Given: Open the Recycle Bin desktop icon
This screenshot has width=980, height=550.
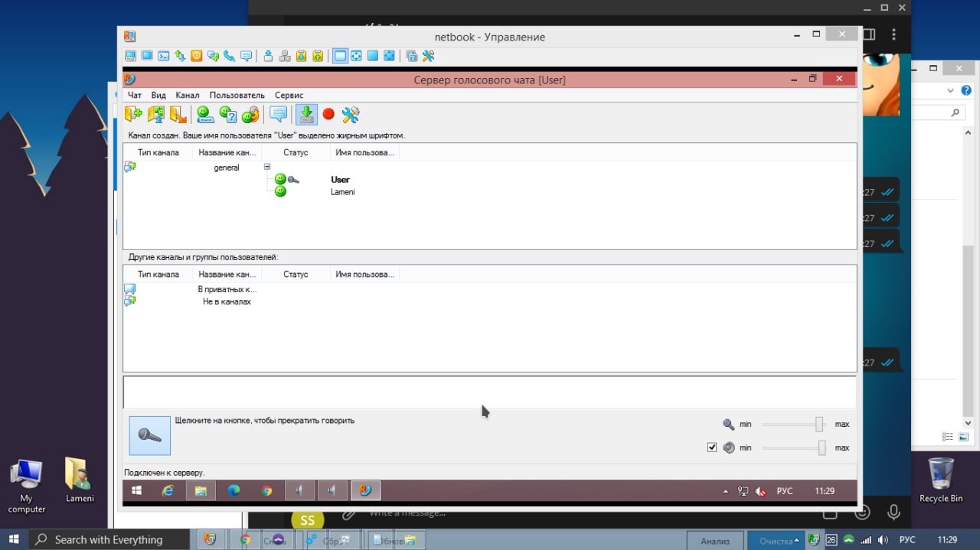Looking at the screenshot, I should pyautogui.click(x=941, y=480).
